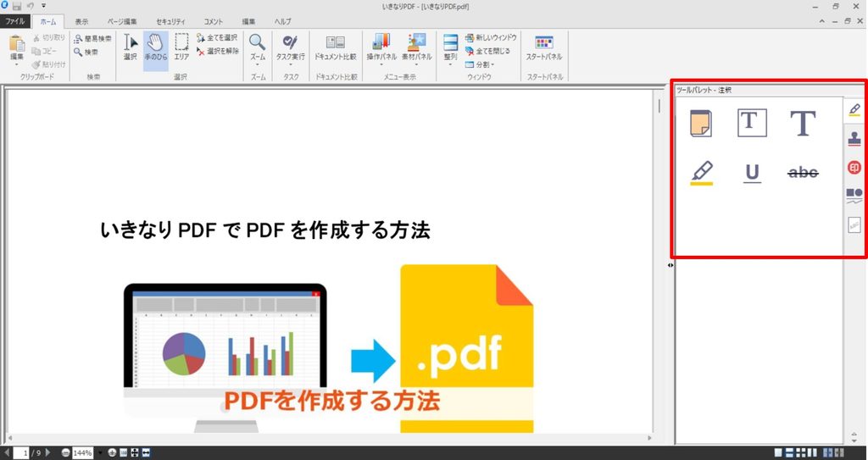
Task: Switch to the 表示 ribbon tab
Action: tap(81, 21)
